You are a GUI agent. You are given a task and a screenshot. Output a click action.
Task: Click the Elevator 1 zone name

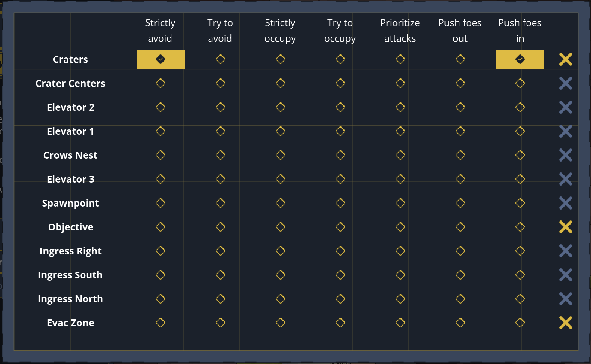click(70, 131)
